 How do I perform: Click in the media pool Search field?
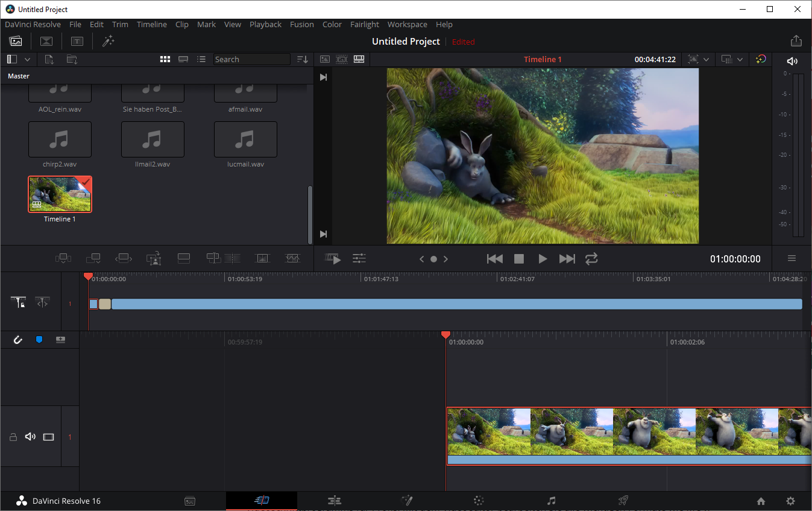(252, 59)
